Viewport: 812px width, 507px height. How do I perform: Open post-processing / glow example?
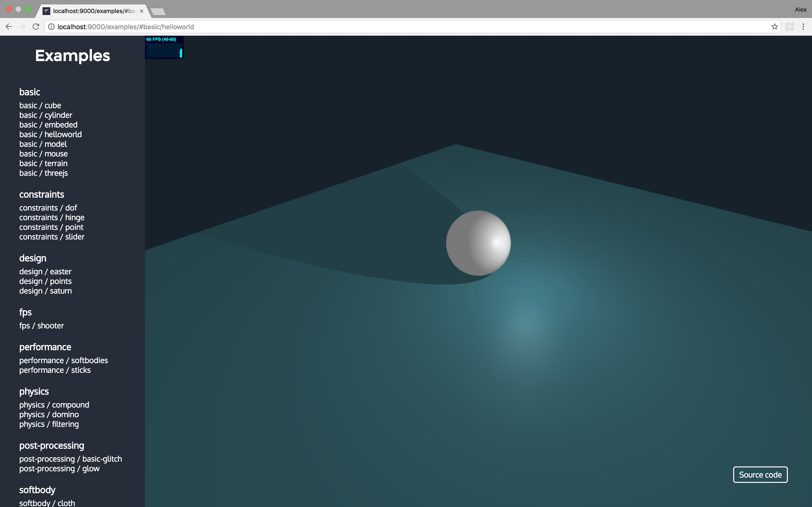coord(59,469)
